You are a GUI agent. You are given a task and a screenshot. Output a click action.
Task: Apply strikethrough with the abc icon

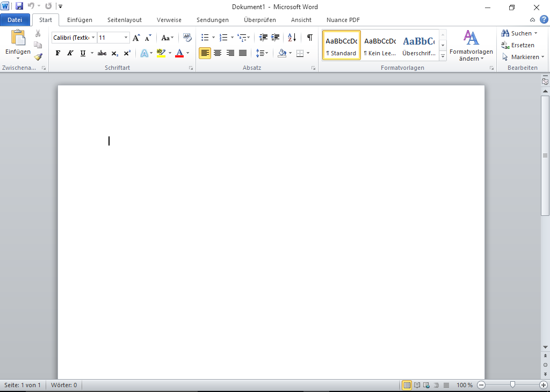point(102,53)
